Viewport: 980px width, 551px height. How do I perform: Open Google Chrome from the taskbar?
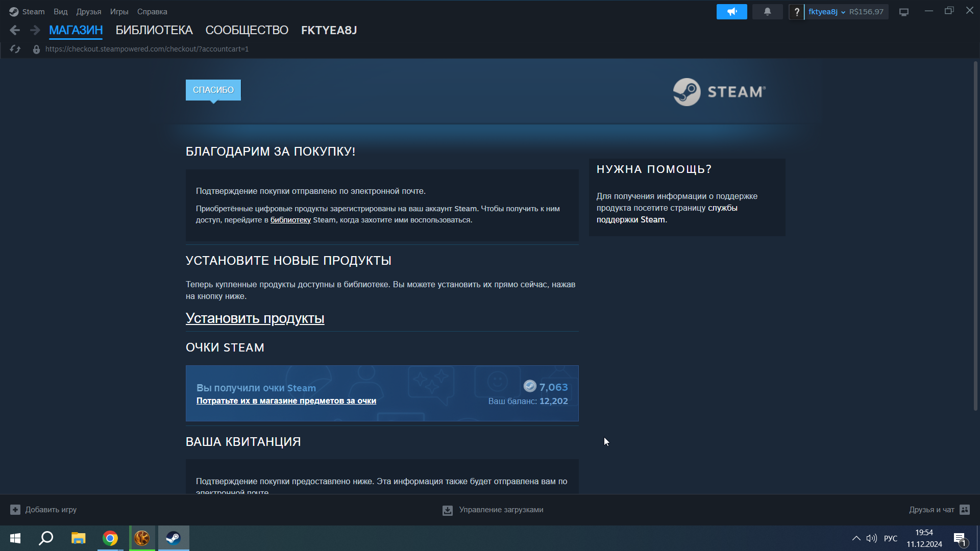110,538
